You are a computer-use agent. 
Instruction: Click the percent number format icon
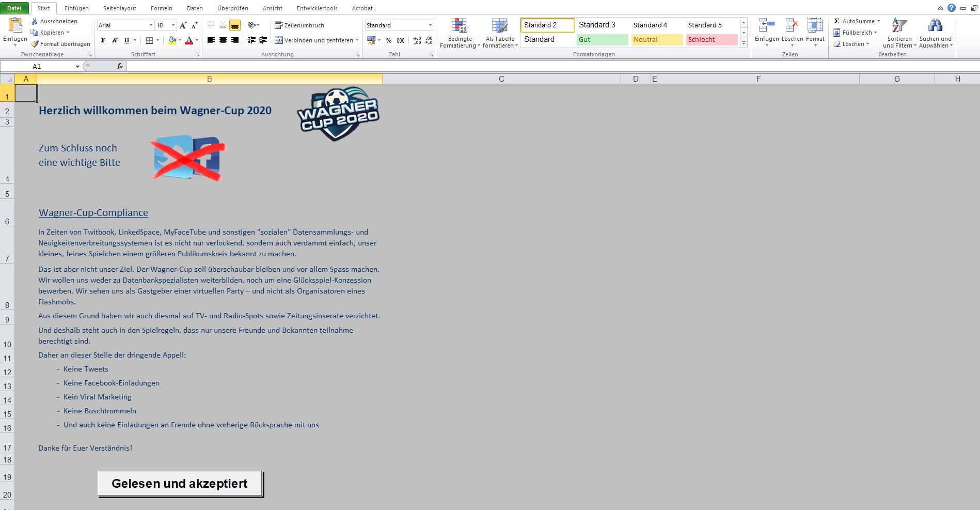click(388, 40)
